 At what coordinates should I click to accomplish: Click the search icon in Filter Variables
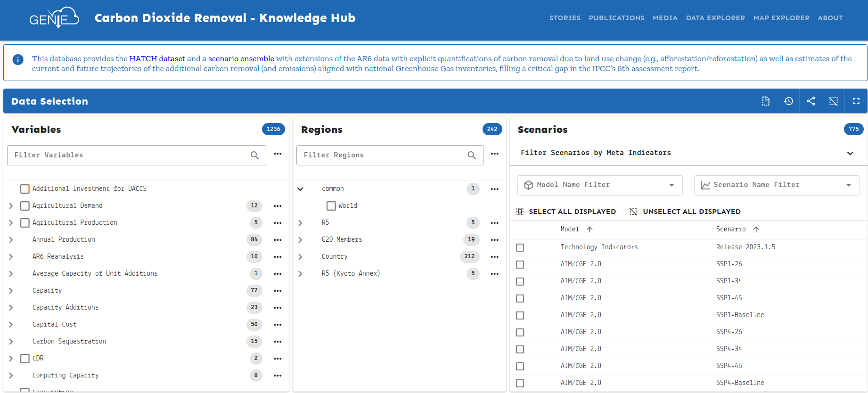point(254,156)
